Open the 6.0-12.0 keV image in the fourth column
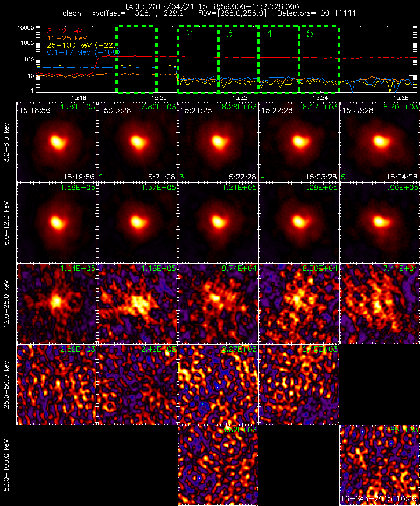The width and height of the screenshot is (420, 506). coord(299,223)
